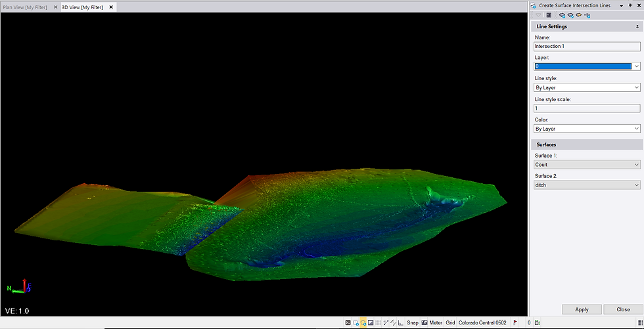
Task: Click the status bar options icon at far right
Action: click(x=640, y=323)
